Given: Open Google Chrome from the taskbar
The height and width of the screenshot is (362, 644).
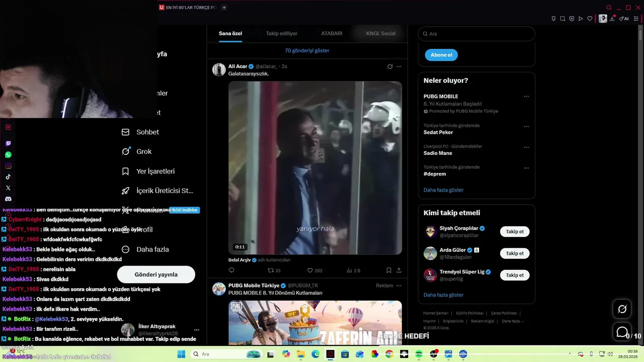Looking at the screenshot, I should [389, 354].
